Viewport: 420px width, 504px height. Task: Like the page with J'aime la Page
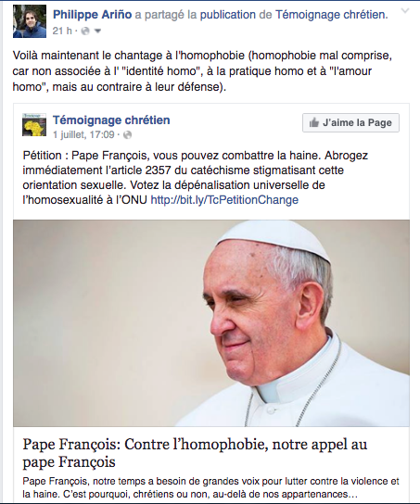coord(350,122)
